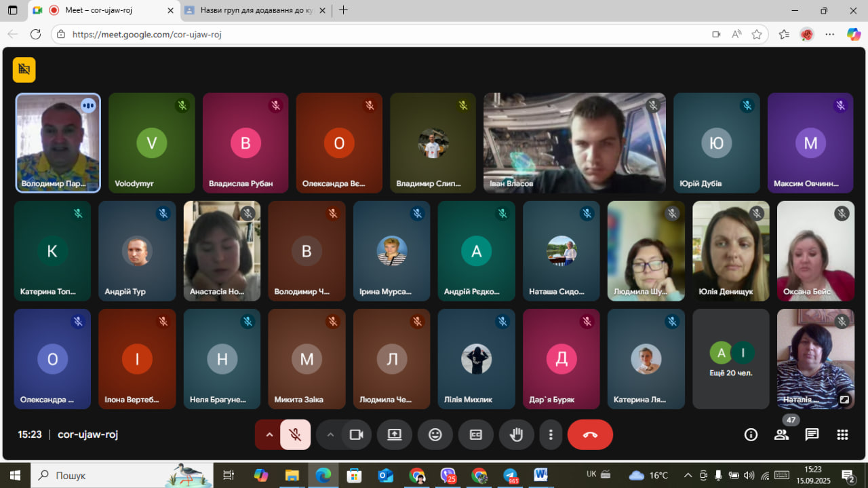Image resolution: width=868 pixels, height=488 pixels.
Task: Raise your hand in the meeting
Action: tap(516, 435)
